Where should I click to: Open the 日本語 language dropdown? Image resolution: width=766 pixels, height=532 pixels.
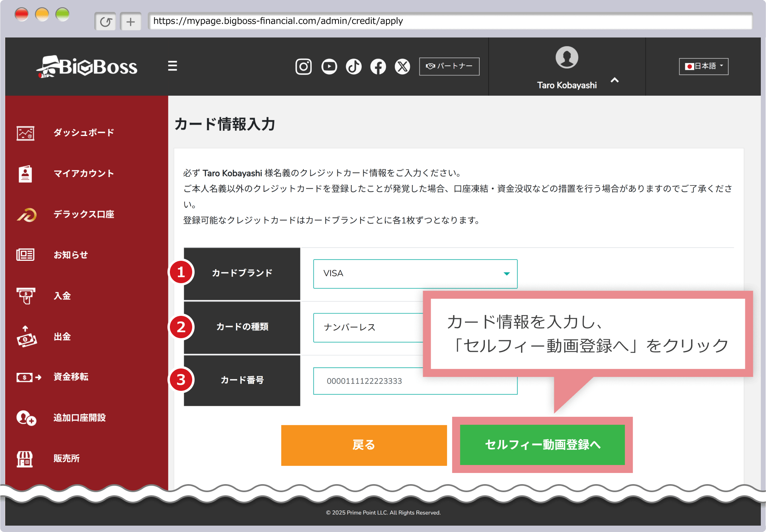click(x=703, y=66)
